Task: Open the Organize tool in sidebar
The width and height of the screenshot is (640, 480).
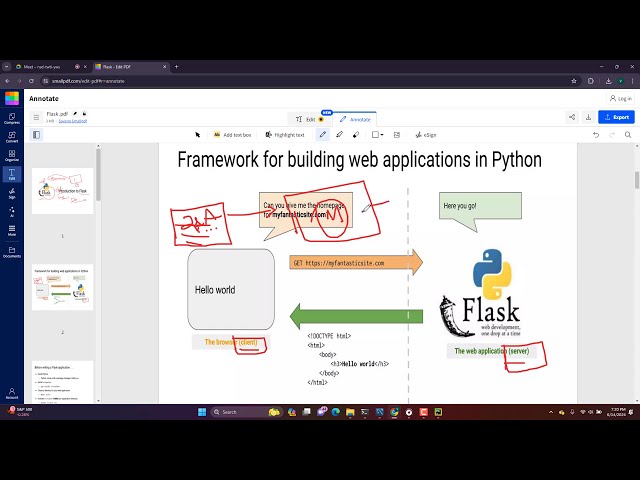Action: [x=12, y=156]
